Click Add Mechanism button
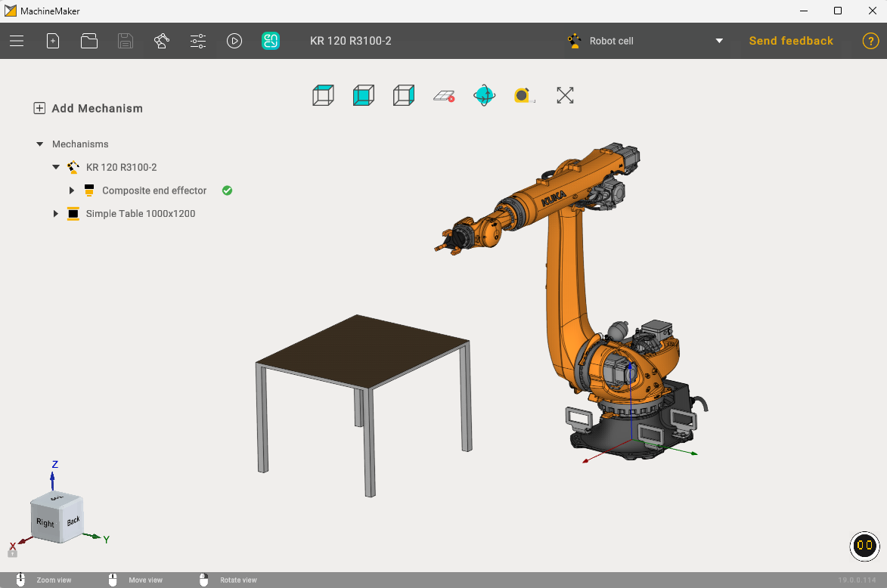This screenshot has height=588, width=887. (88, 108)
